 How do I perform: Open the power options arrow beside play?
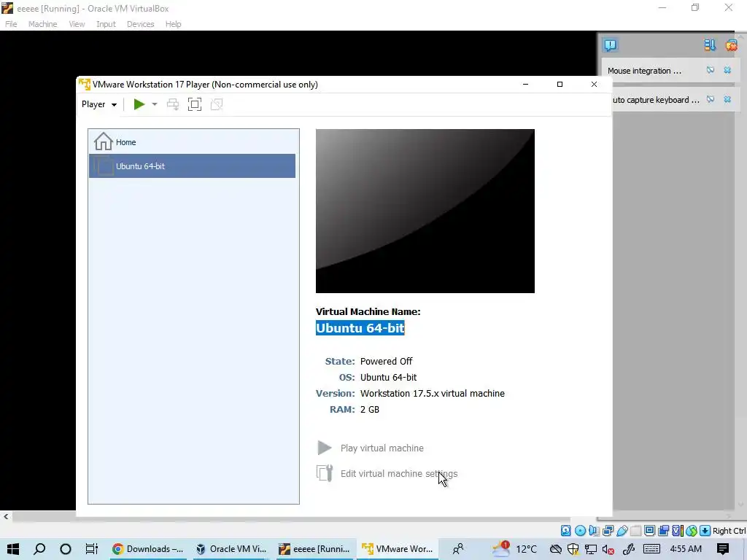[x=155, y=104]
